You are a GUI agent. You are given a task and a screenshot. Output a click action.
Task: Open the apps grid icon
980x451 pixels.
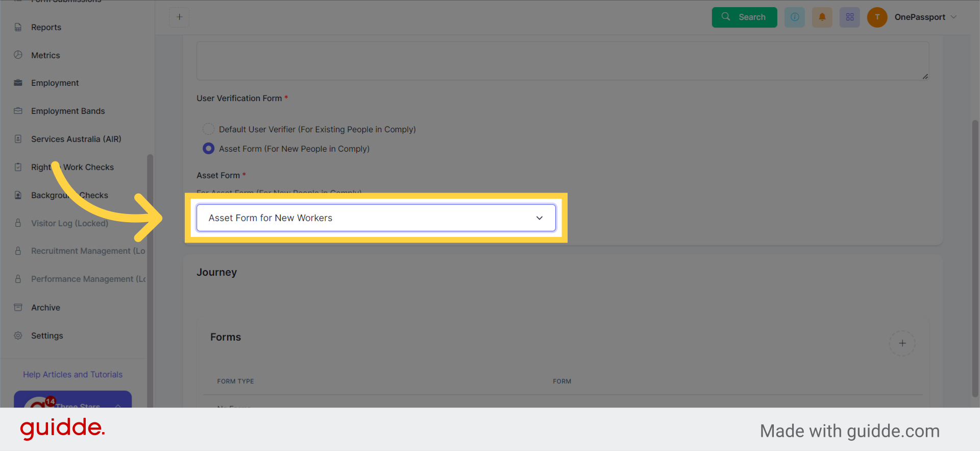tap(850, 17)
